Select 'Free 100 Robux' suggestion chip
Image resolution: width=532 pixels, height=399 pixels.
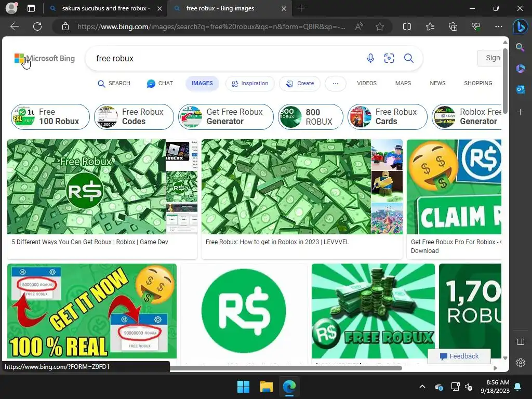50,117
